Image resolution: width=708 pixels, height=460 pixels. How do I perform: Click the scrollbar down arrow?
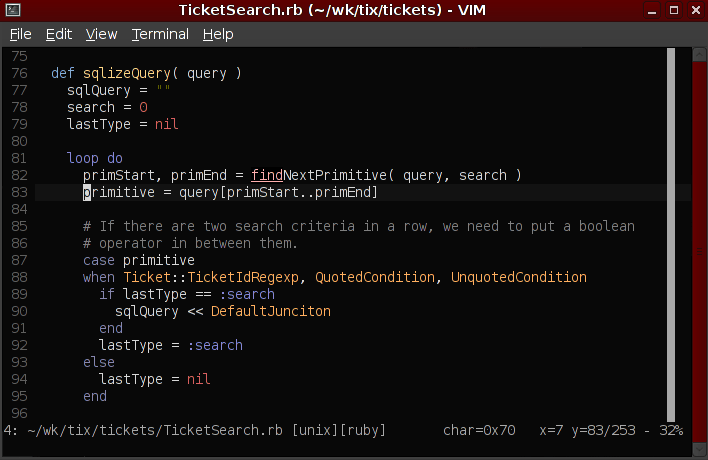tap(699, 449)
